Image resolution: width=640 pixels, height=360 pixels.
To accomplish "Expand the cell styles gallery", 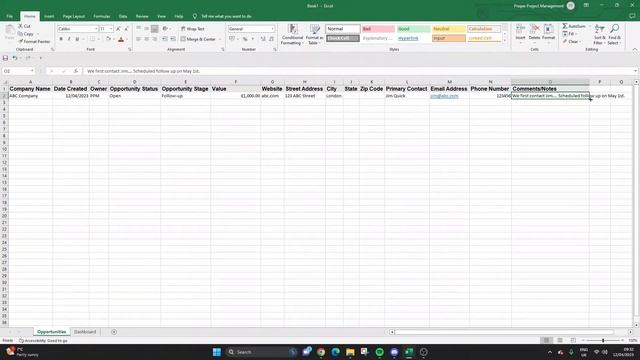I will 505,41.
